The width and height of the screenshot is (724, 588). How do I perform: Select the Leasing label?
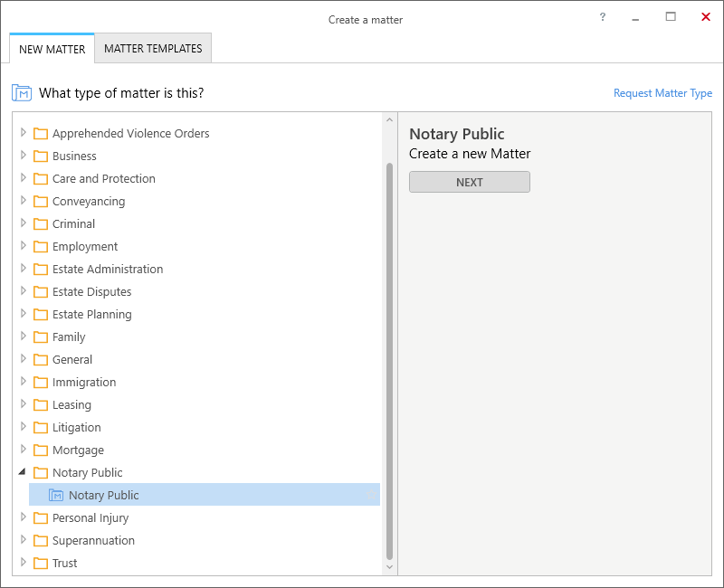pos(71,405)
